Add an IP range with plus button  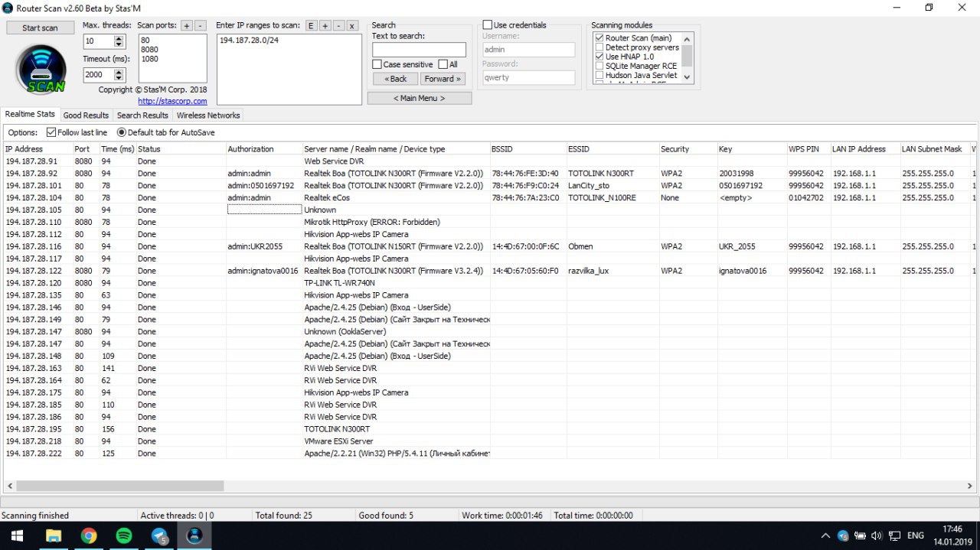click(x=325, y=25)
